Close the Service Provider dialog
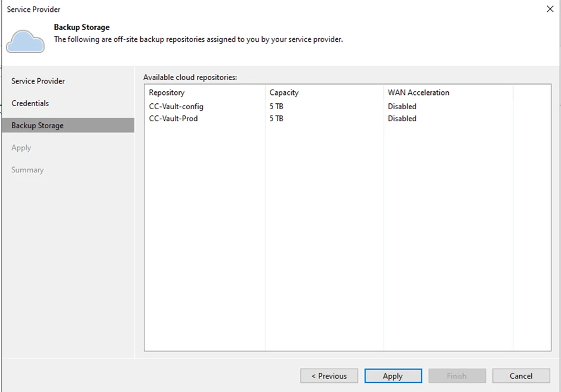The width and height of the screenshot is (561, 392). [550, 9]
